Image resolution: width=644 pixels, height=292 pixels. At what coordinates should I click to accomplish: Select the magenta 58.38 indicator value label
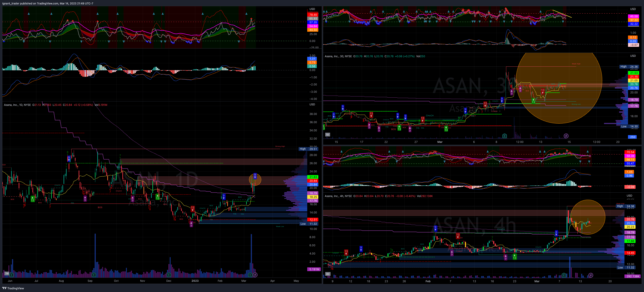coord(630,156)
